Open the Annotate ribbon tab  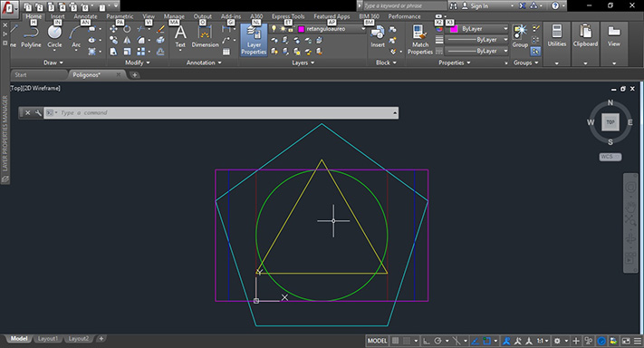click(x=85, y=16)
